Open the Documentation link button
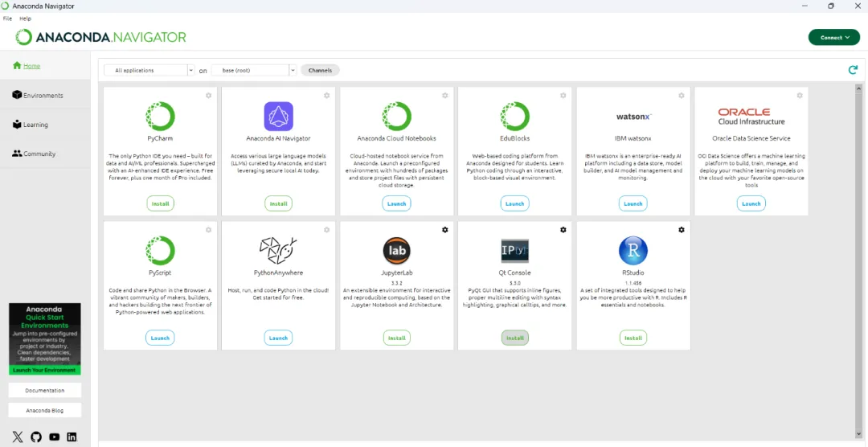 pos(45,390)
